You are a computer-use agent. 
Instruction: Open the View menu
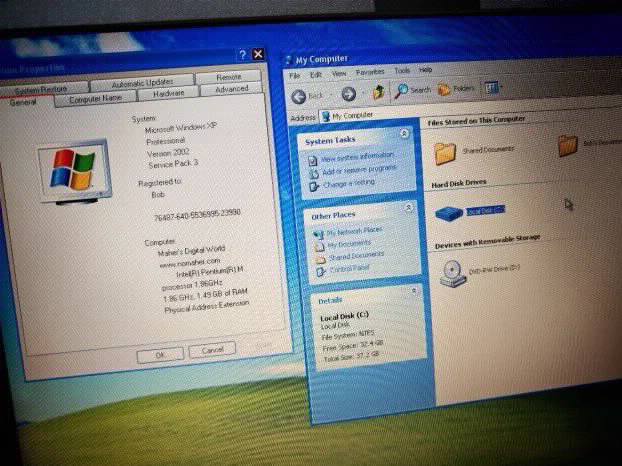[339, 74]
